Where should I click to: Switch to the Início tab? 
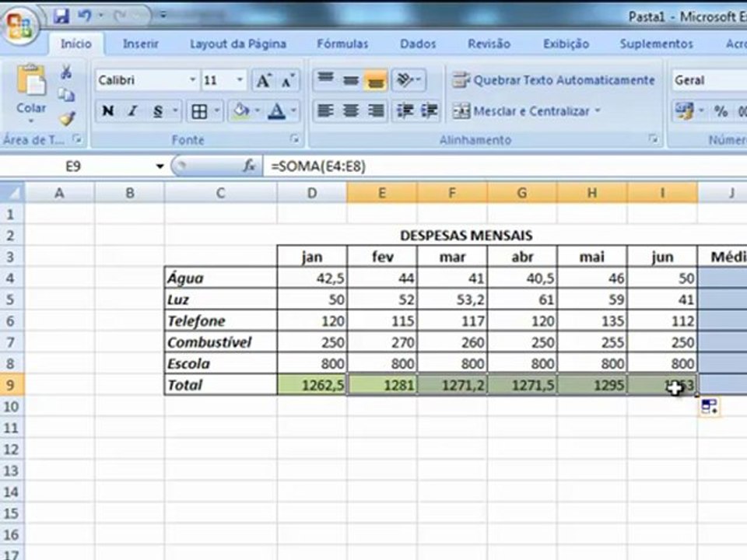coord(75,44)
